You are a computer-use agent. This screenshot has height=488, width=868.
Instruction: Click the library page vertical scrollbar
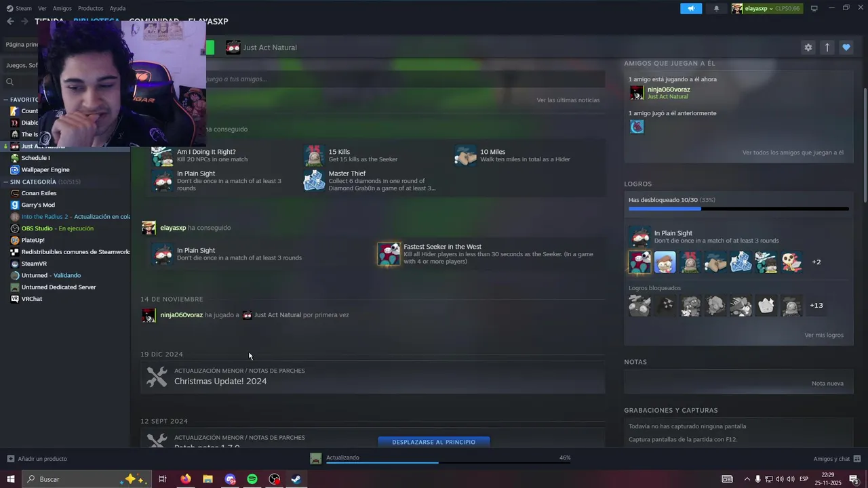point(864,144)
